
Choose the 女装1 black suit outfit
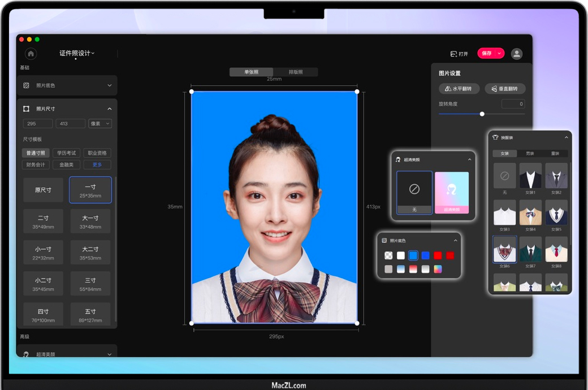tap(530, 176)
